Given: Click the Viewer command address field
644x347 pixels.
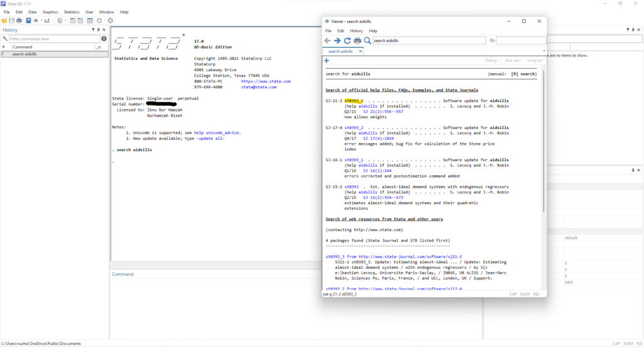Looking at the screenshot, I should pos(429,40).
